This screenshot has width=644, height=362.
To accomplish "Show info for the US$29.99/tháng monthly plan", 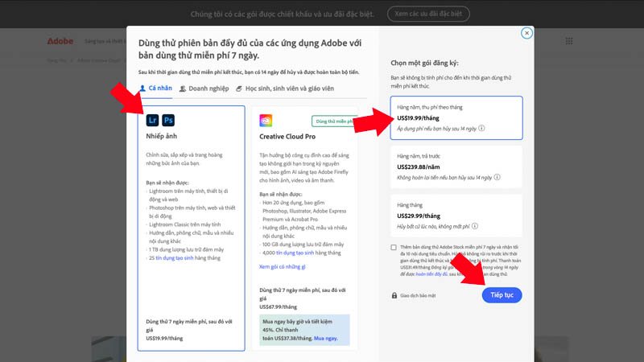I will point(475,226).
